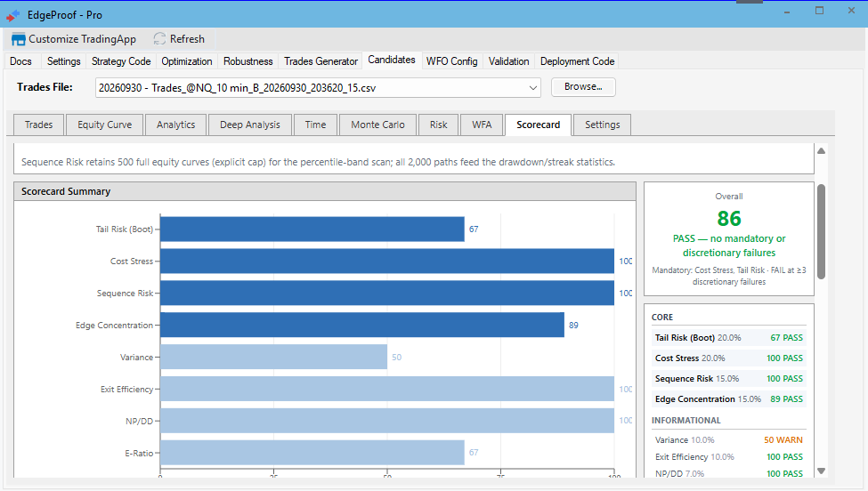This screenshot has height=491, width=868.
Task: Switch to the Validation tab
Action: [508, 61]
